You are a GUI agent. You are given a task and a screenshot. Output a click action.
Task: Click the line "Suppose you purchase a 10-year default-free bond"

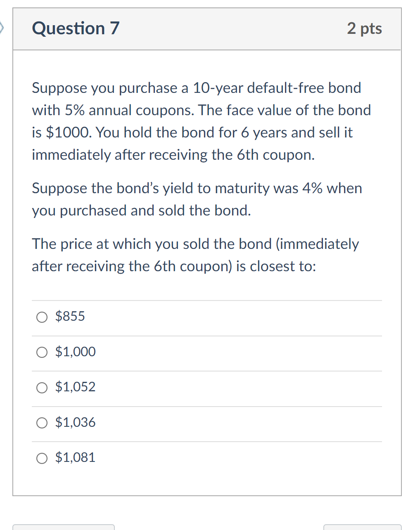[197, 88]
